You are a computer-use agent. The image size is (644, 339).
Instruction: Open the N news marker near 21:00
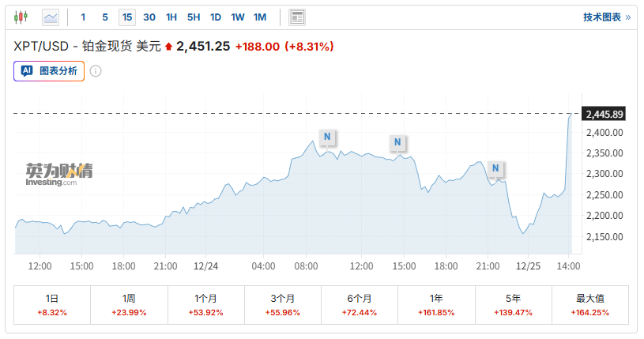495,168
